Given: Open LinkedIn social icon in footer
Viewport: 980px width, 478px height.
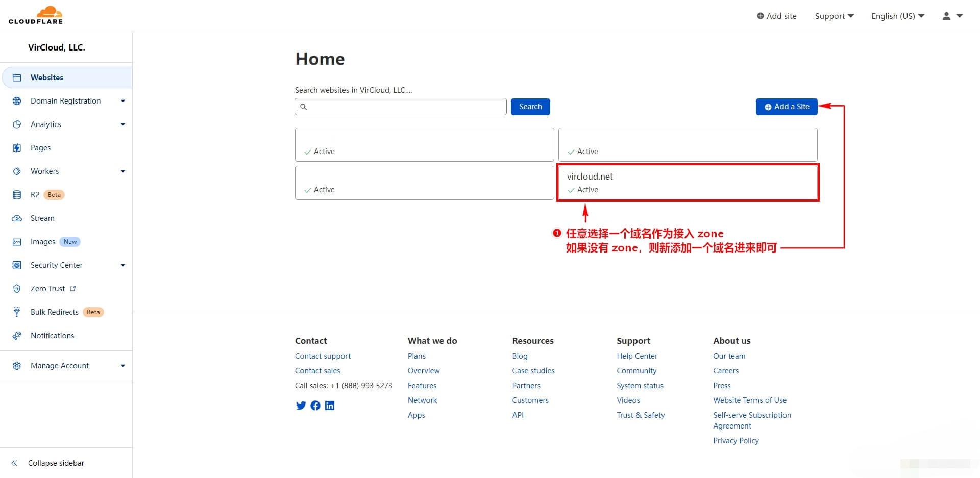Looking at the screenshot, I should click(x=330, y=406).
